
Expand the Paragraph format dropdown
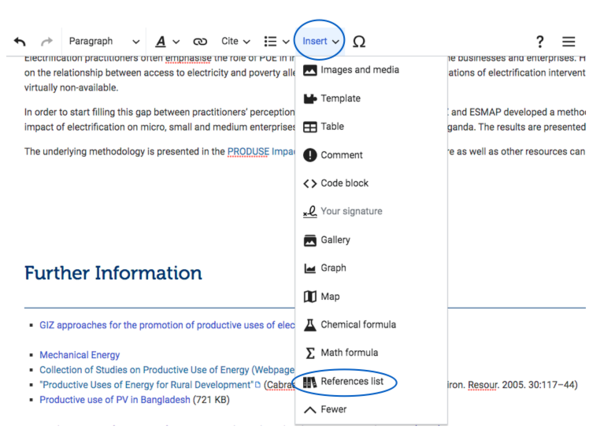[x=103, y=42]
